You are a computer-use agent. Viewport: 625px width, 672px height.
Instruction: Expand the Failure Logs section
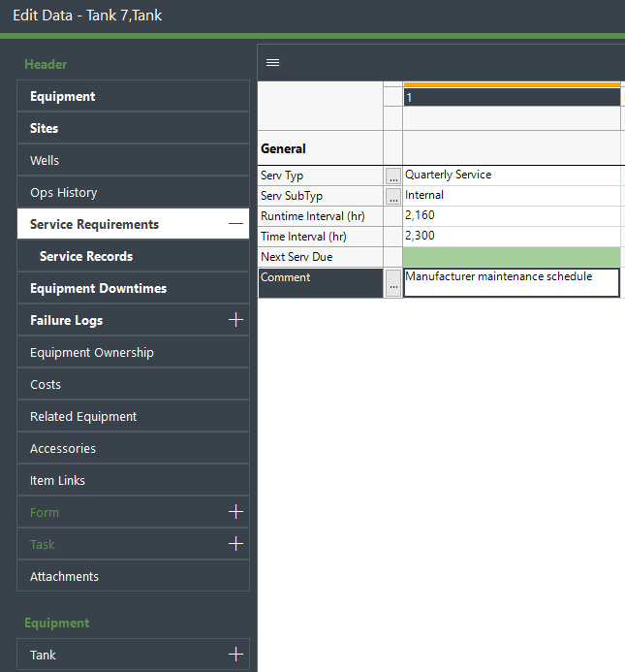tap(234, 320)
